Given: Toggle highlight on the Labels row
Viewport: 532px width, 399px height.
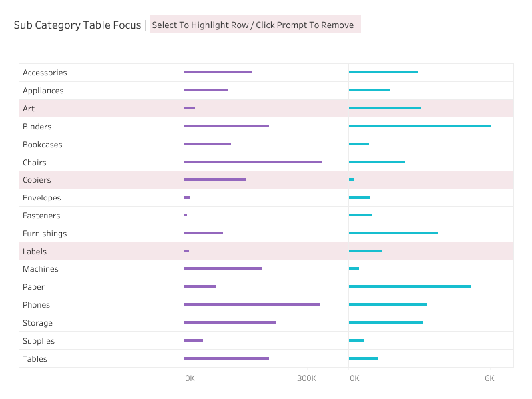Looking at the screenshot, I should pos(35,252).
